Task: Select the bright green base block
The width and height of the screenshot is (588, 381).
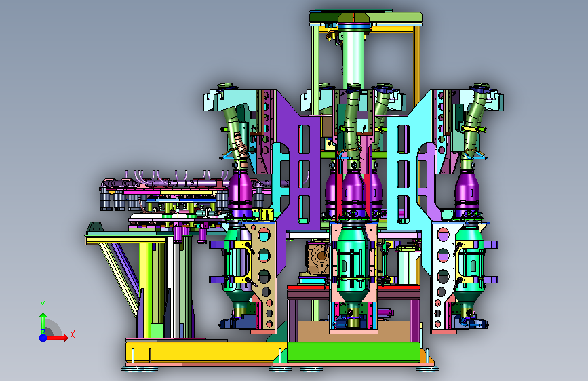Action: click(x=353, y=352)
